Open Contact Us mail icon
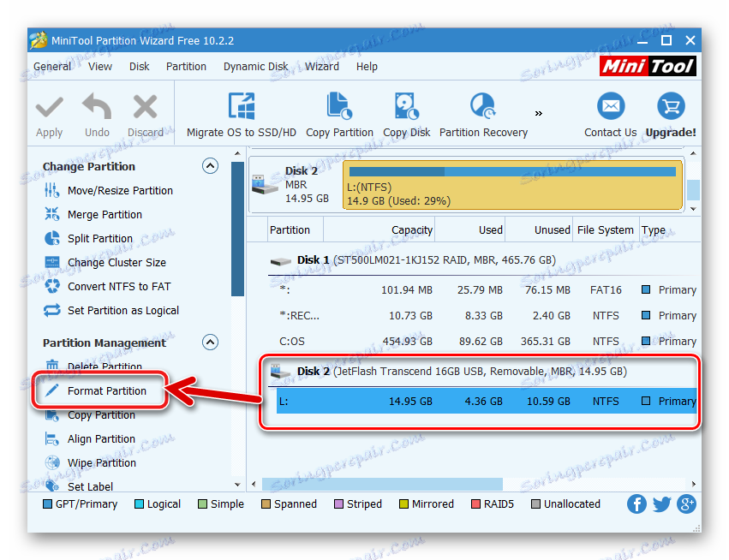 tap(611, 106)
